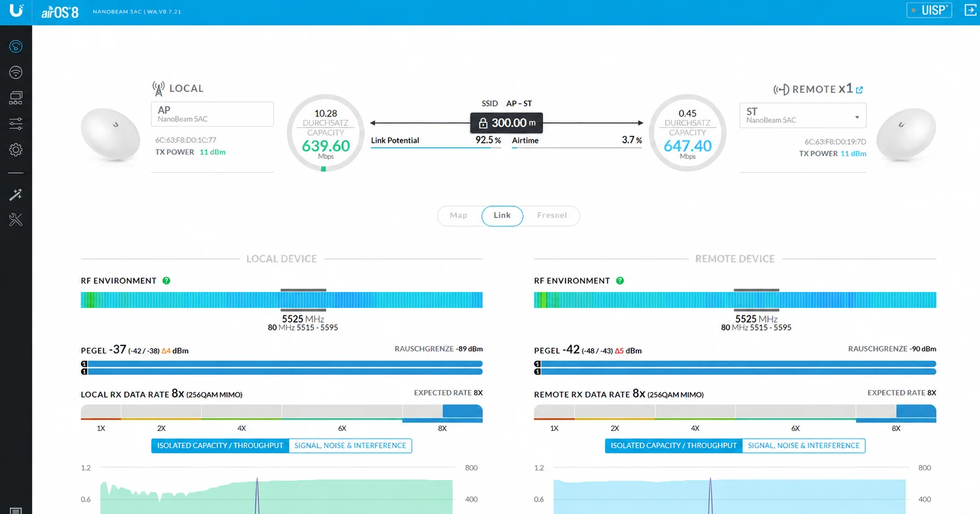Viewport: 980px width, 514px height.
Task: Click the local NanoBeam dish image
Action: (110, 135)
